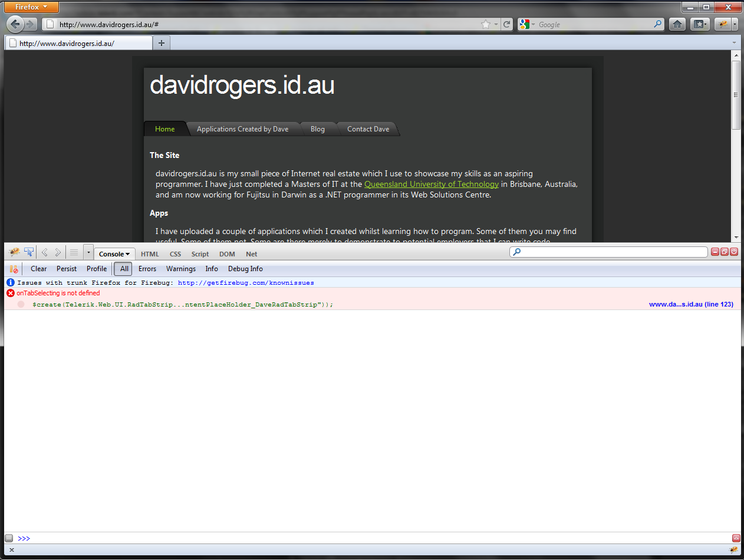This screenshot has width=744, height=560.
Task: Click the Google search engine icon
Action: (524, 24)
